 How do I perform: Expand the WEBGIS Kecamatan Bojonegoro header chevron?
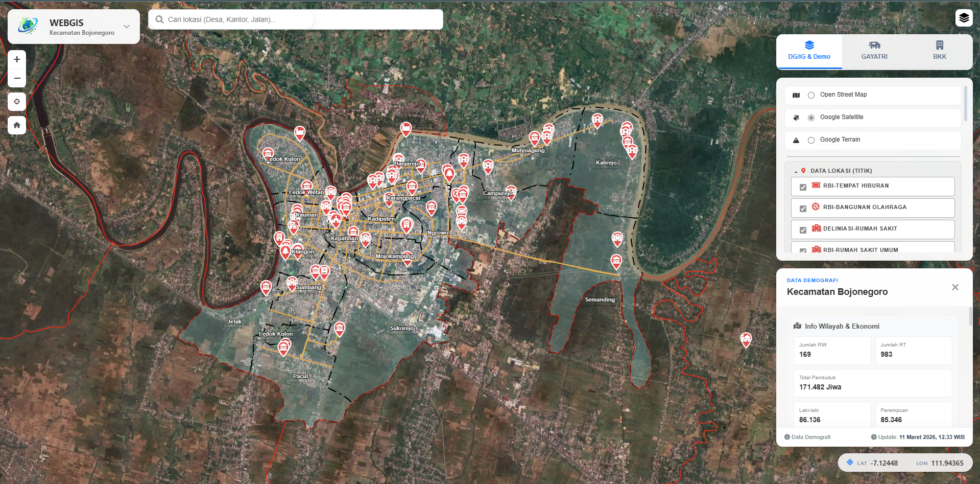pos(126,26)
